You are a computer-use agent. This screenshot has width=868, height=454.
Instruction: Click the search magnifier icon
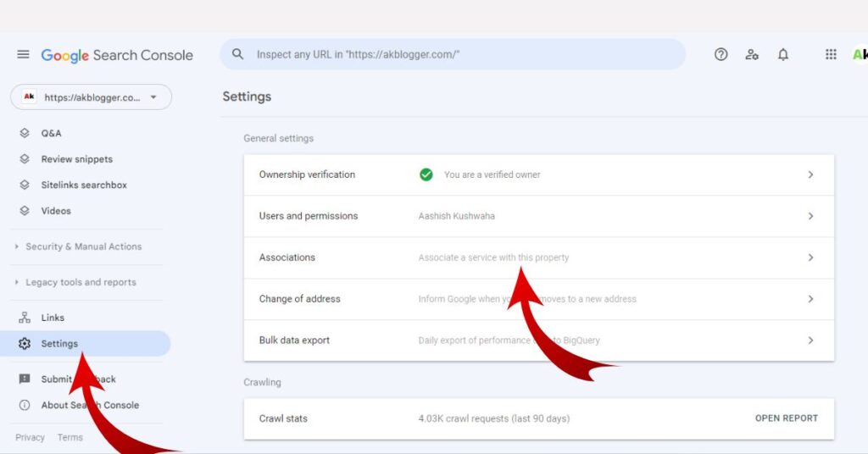tap(237, 54)
